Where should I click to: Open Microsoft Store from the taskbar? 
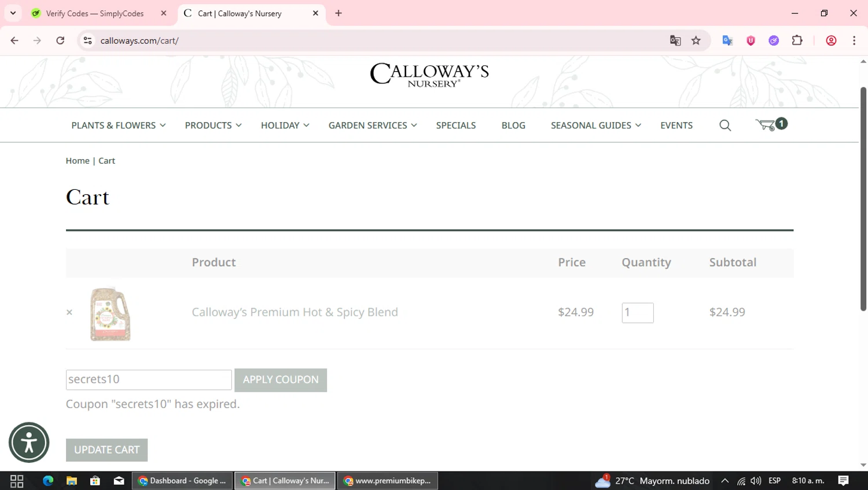[95, 481]
